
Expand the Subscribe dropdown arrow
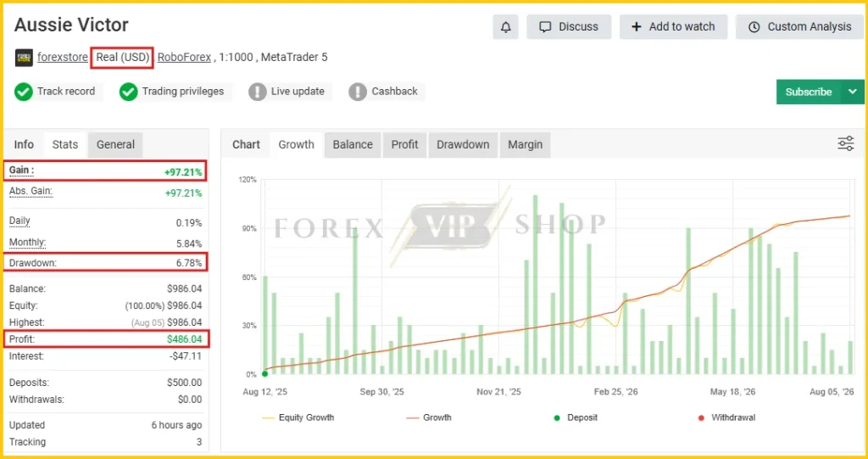[853, 92]
